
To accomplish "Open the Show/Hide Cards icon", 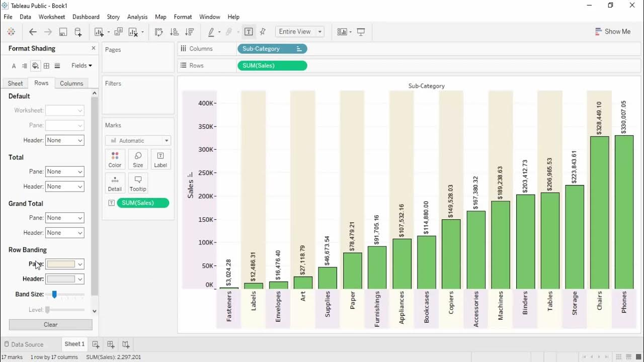I will coord(342,32).
